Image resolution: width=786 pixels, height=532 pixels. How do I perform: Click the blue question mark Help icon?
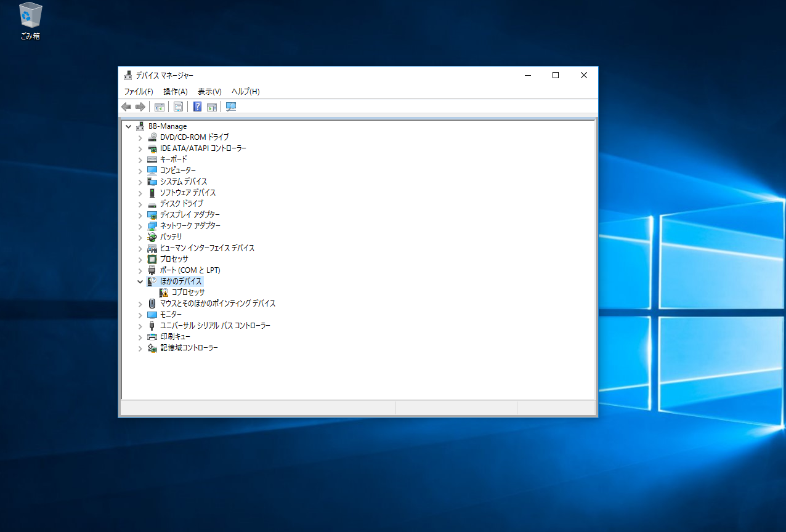(x=197, y=107)
